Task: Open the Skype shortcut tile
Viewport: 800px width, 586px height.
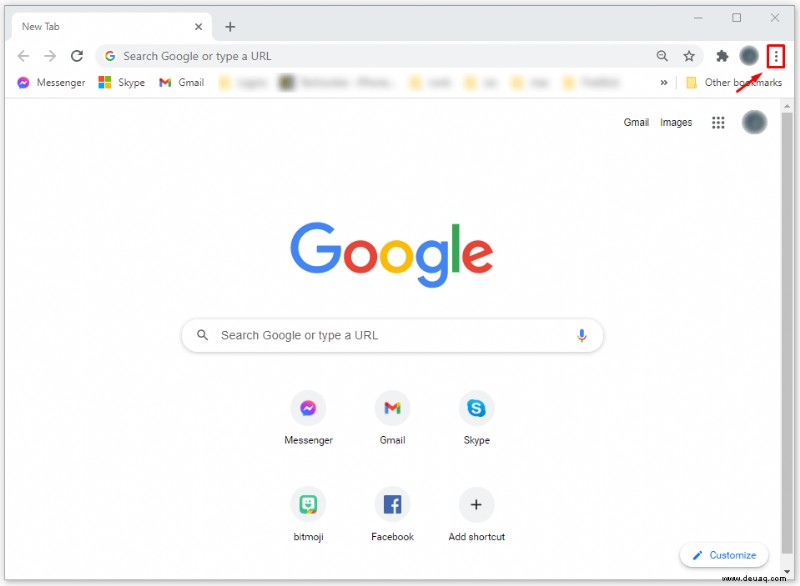Action: point(477,418)
